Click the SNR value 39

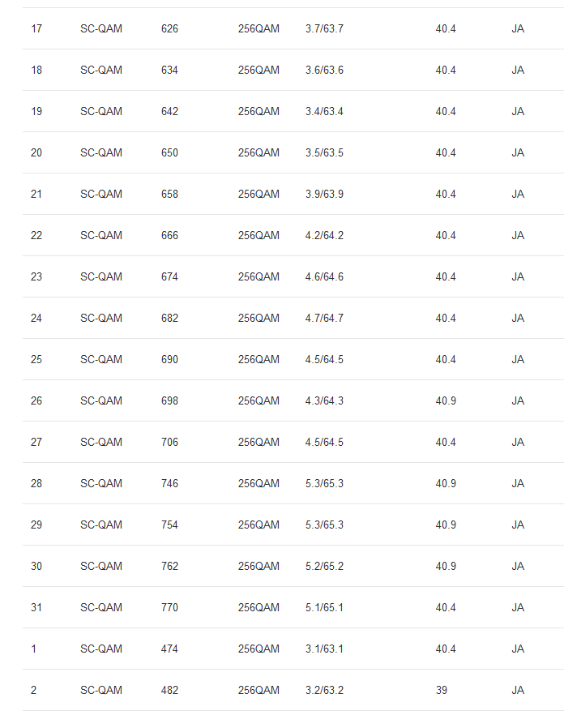click(x=441, y=690)
